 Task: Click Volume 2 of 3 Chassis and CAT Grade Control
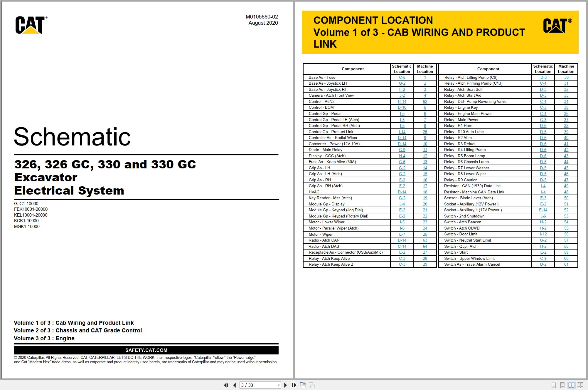click(78, 330)
